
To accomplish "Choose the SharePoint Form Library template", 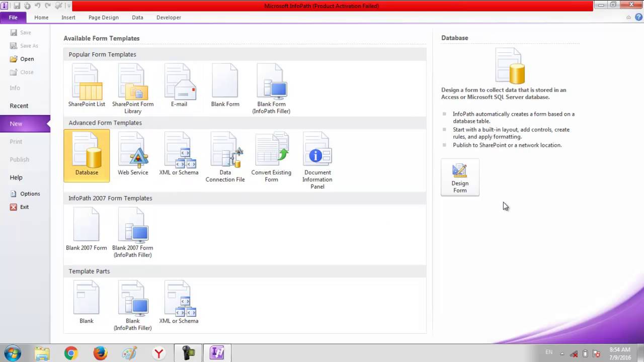I will [x=133, y=89].
